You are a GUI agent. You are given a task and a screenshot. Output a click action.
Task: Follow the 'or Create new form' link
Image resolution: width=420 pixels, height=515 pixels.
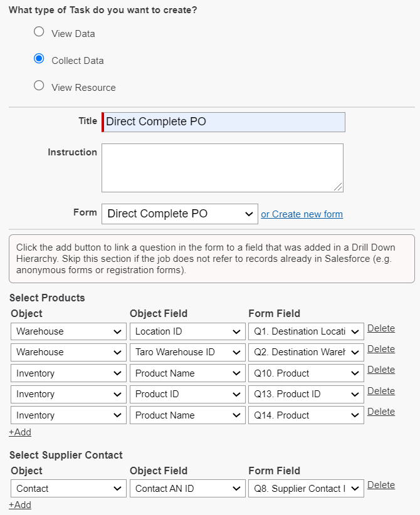pyautogui.click(x=302, y=214)
